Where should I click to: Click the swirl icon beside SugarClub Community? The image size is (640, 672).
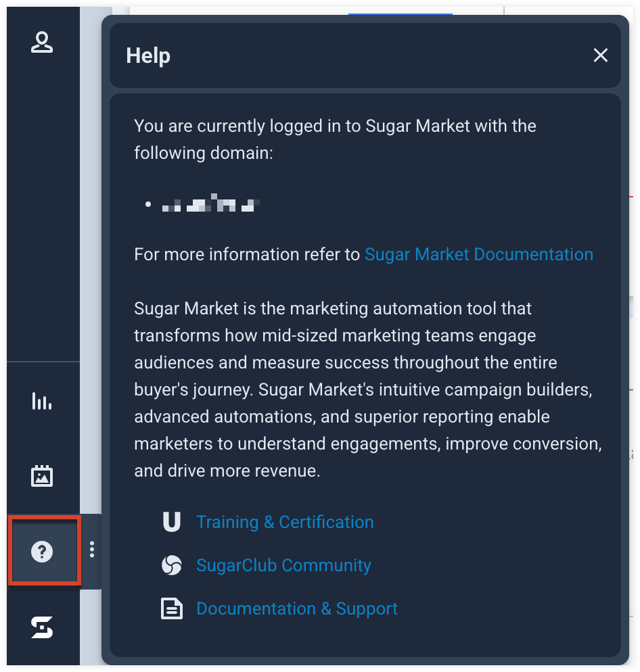pyautogui.click(x=172, y=565)
